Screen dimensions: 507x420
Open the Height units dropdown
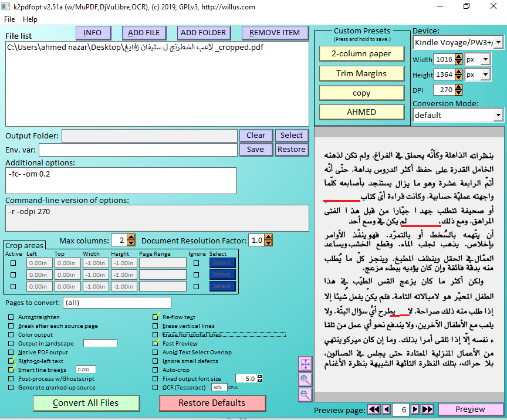[x=485, y=74]
